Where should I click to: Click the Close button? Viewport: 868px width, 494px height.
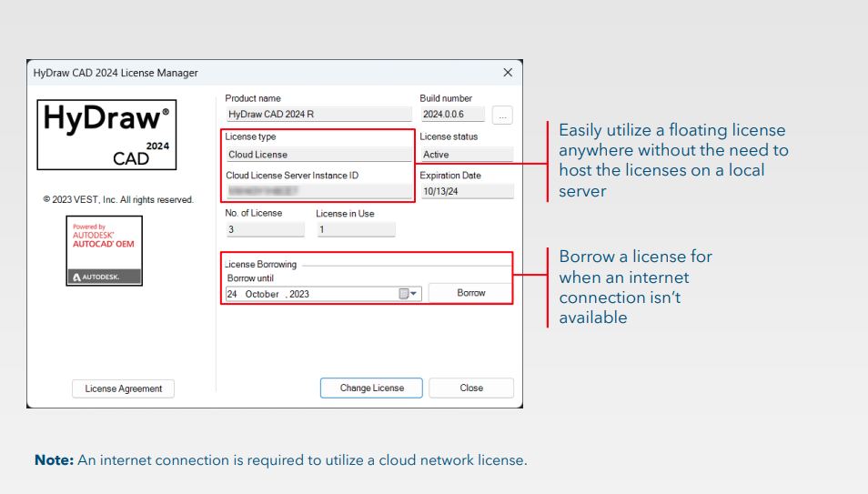[471, 388]
